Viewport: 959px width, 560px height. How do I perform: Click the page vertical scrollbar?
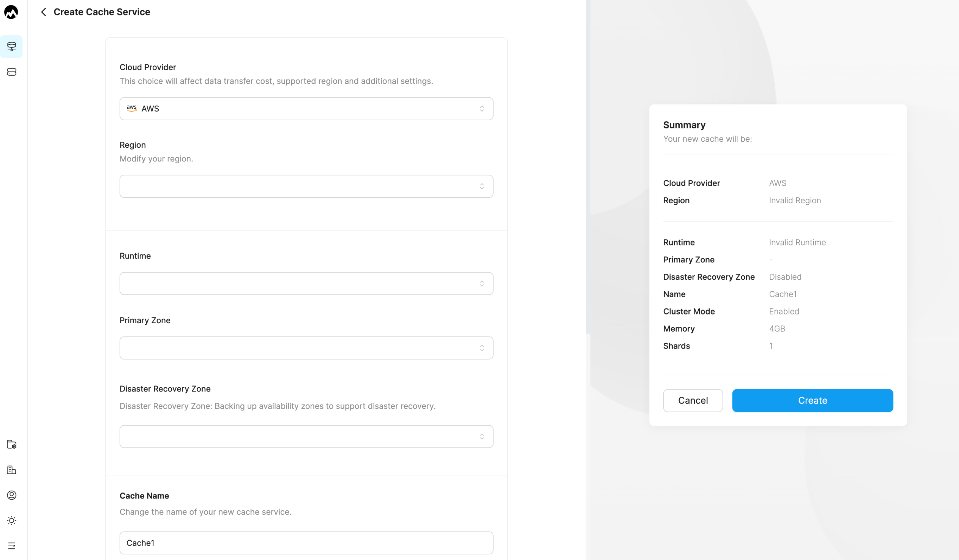click(x=588, y=167)
